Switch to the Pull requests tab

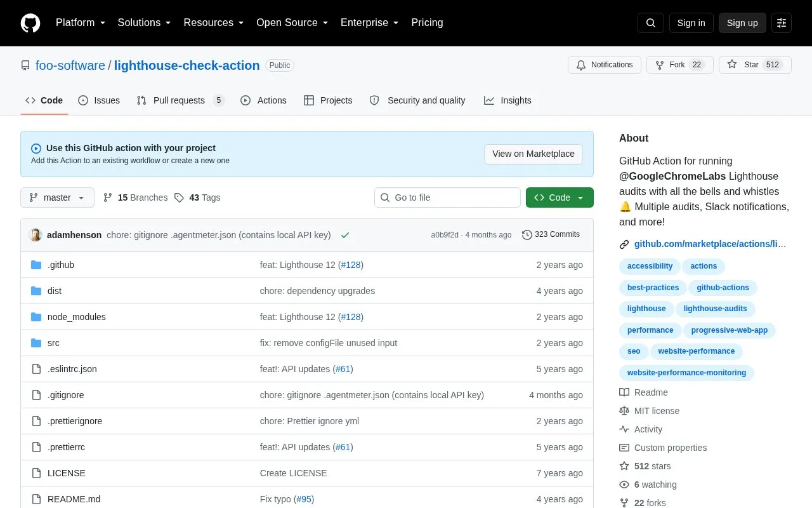pyautogui.click(x=181, y=100)
